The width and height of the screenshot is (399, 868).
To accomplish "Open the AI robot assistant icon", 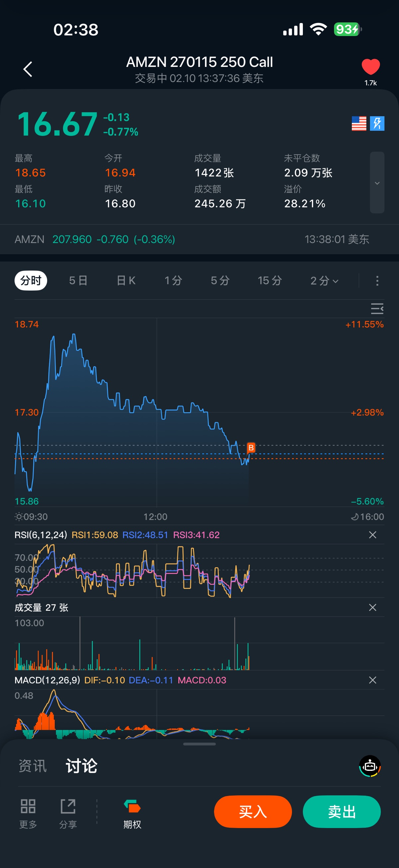I will [x=370, y=766].
